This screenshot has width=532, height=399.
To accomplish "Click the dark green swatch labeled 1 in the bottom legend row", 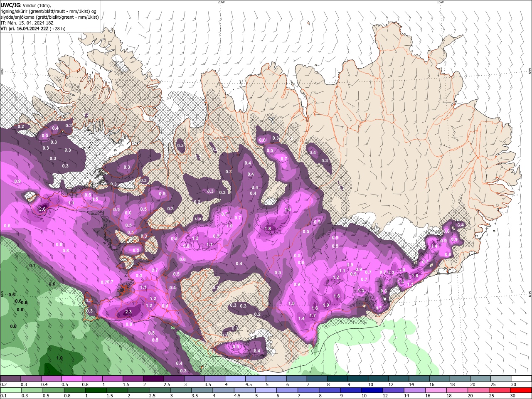I will point(96,390).
